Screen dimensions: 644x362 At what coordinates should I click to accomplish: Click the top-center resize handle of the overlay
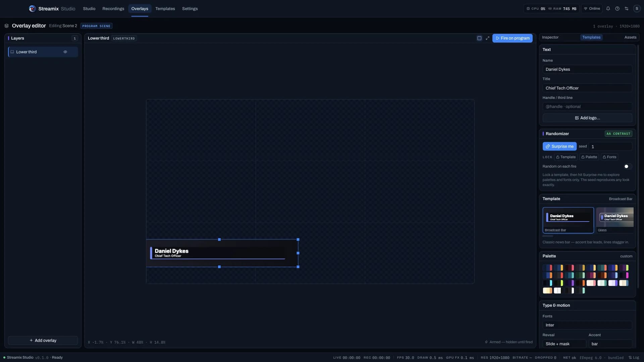click(x=219, y=240)
